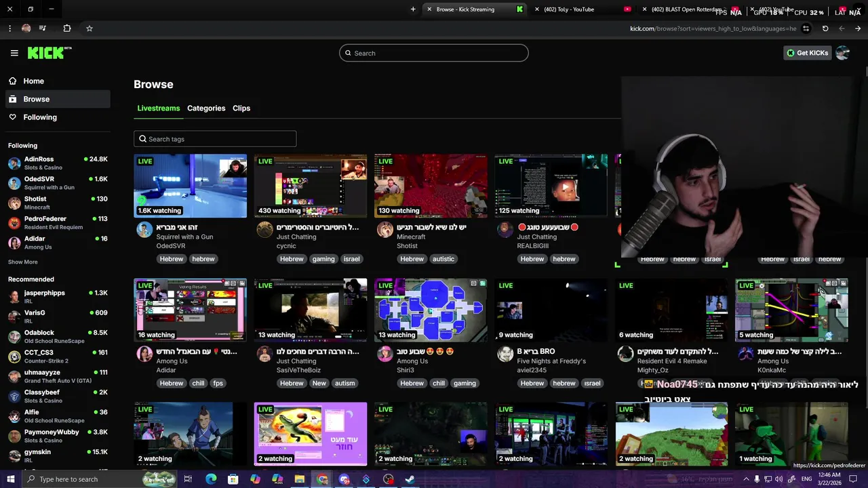Viewport: 868px width, 488px height.
Task: Open Odablock avatar in Recommended list
Action: (14, 337)
